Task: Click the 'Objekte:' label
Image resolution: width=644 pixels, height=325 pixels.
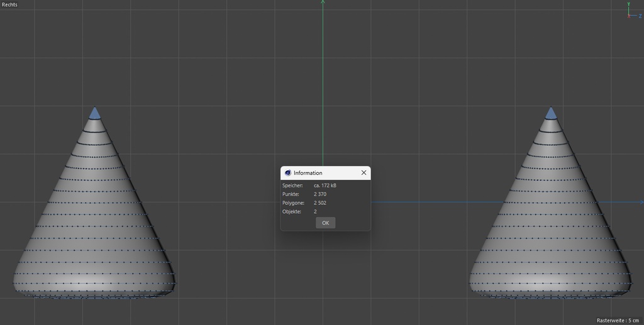Action: (x=292, y=211)
